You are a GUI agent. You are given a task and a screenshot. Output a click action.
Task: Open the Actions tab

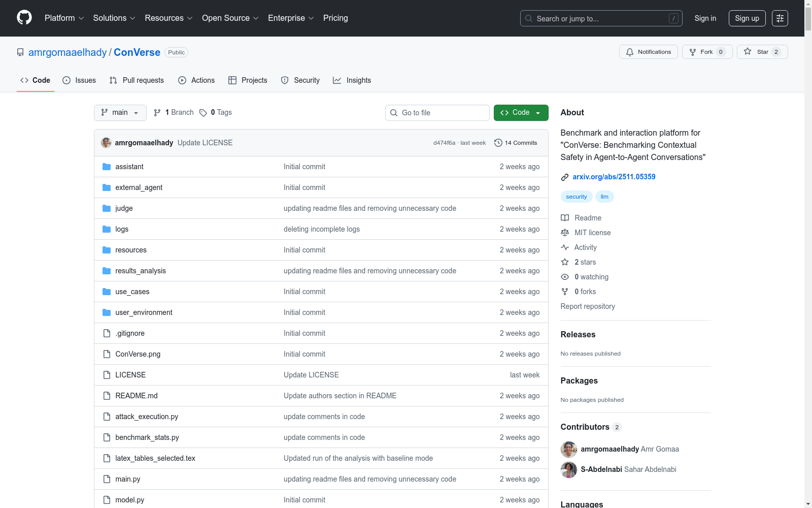(196, 80)
